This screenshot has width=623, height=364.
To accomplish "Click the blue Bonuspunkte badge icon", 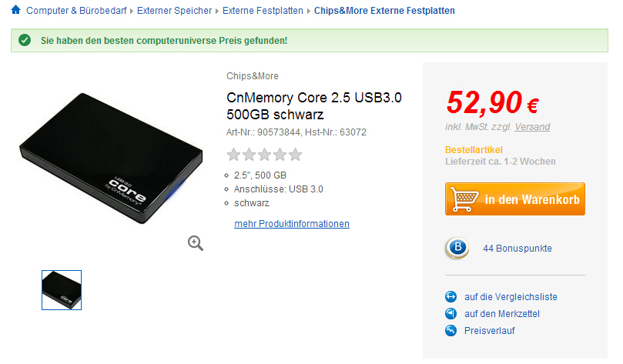I will coord(457,248).
